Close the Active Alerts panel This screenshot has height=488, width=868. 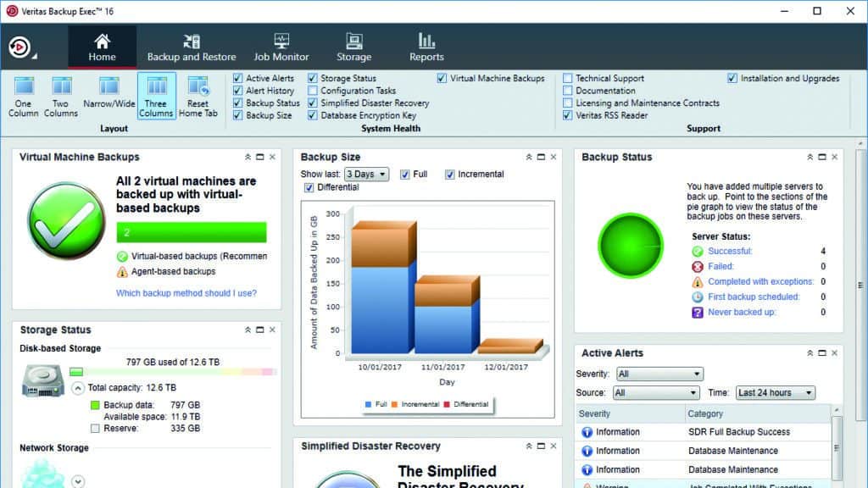click(835, 353)
